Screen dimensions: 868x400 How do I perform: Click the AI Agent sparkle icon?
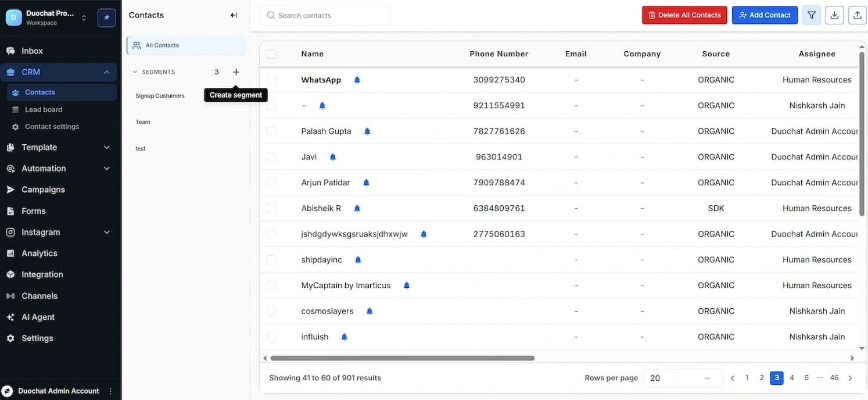coord(10,317)
